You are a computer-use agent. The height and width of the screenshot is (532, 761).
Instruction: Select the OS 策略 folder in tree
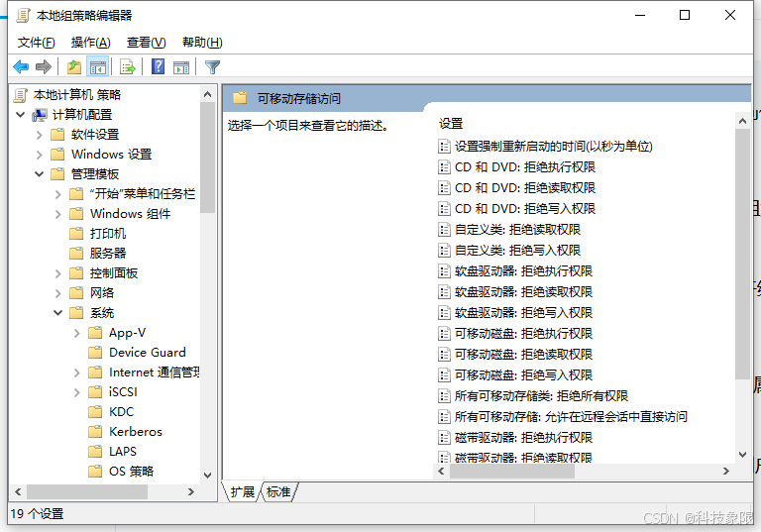[x=131, y=472]
